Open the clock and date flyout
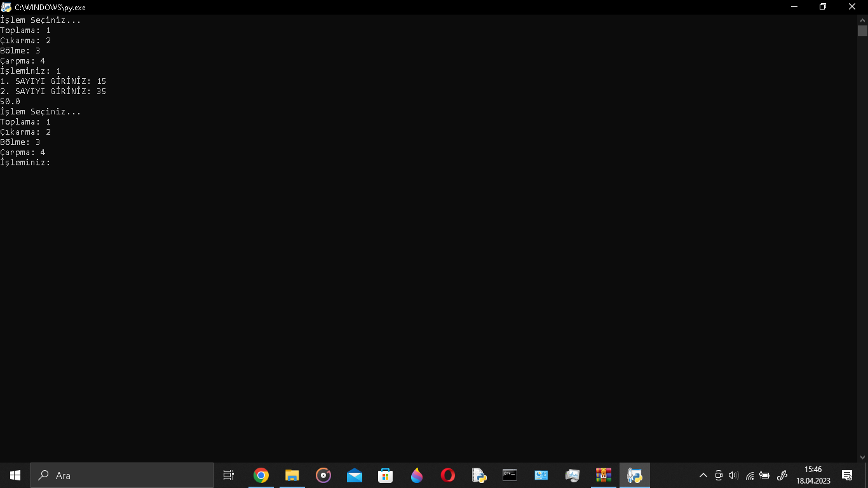Screen dimensions: 868x488 point(813,475)
